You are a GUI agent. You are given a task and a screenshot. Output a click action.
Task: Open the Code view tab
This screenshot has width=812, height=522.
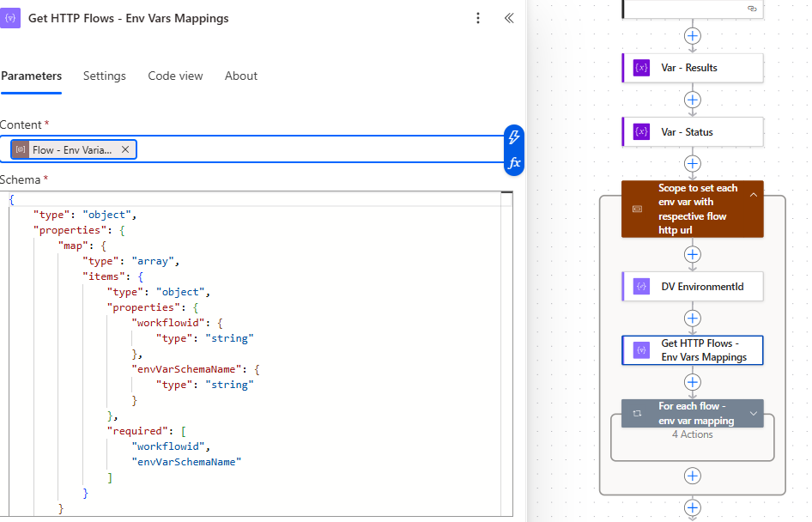(175, 76)
